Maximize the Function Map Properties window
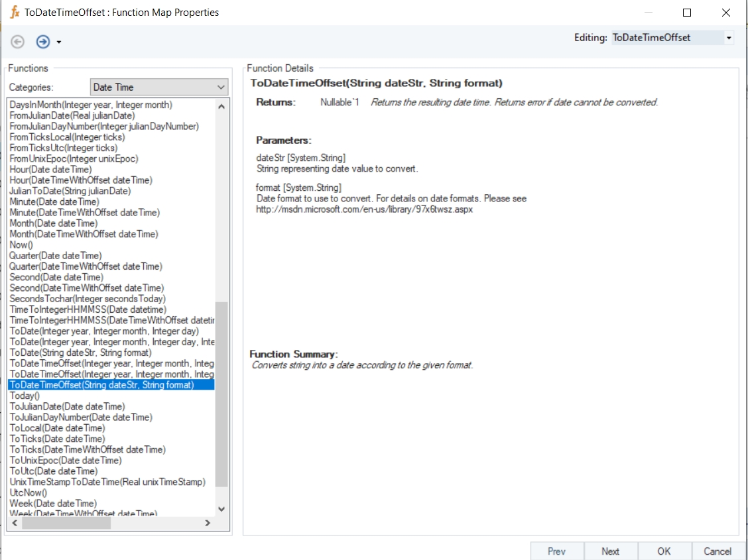The width and height of the screenshot is (748, 560). coord(687,13)
